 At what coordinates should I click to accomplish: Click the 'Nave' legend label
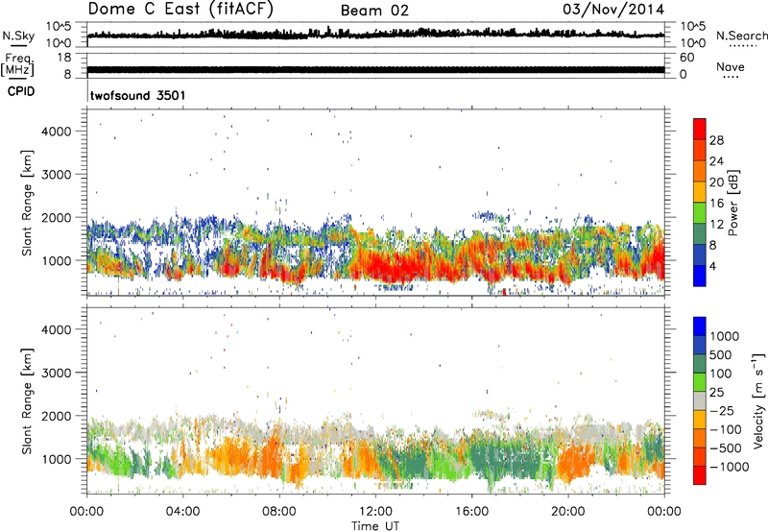(731, 67)
